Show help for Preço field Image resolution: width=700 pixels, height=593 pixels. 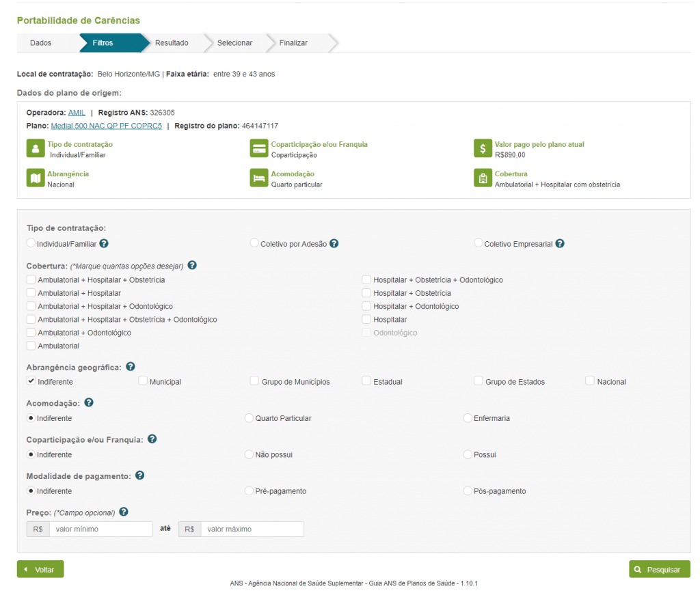[124, 512]
